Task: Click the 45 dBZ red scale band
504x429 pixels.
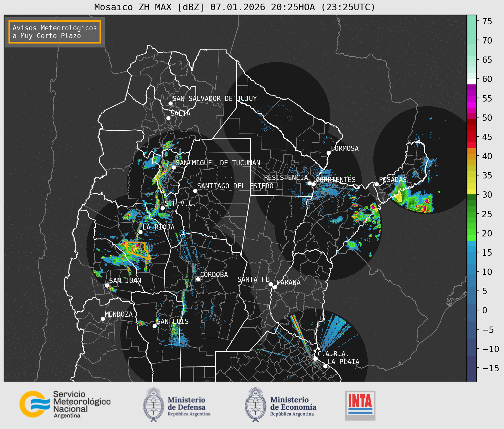Action: point(472,137)
